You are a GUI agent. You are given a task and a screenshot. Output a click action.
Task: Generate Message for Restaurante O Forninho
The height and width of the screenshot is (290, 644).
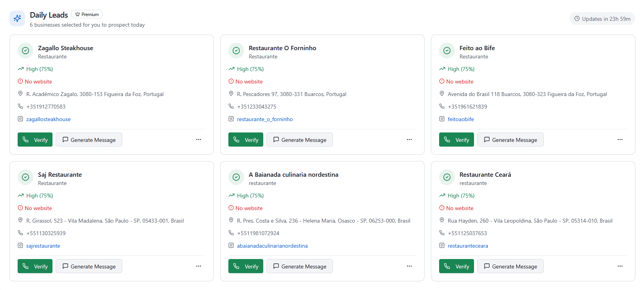[300, 140]
